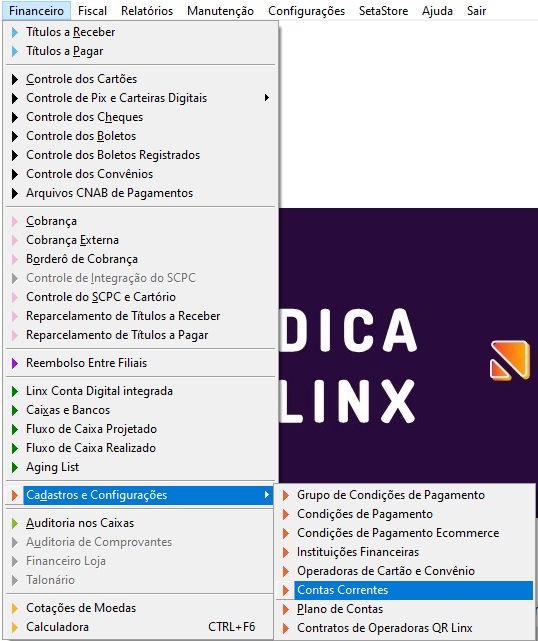Click the pink arrow icon beside Cobrança

(x=15, y=221)
